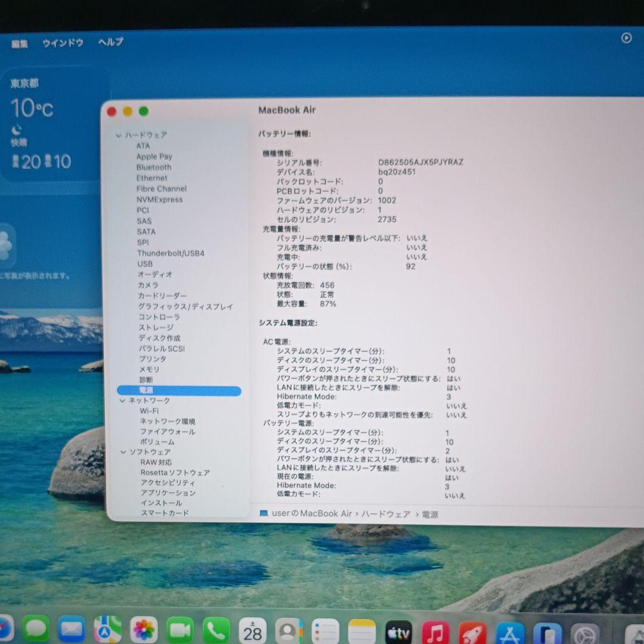Open Music from the Dock
This screenshot has width=644, height=644.
tap(435, 632)
